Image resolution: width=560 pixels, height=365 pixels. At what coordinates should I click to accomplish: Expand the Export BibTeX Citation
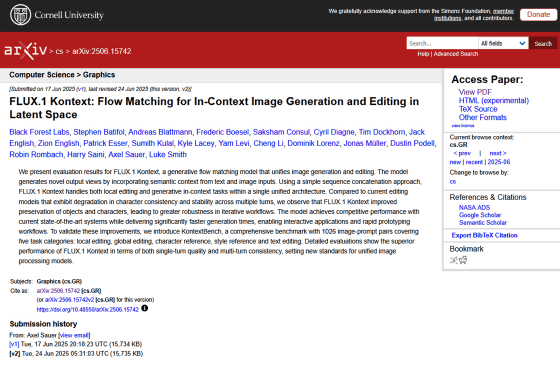pos(484,235)
